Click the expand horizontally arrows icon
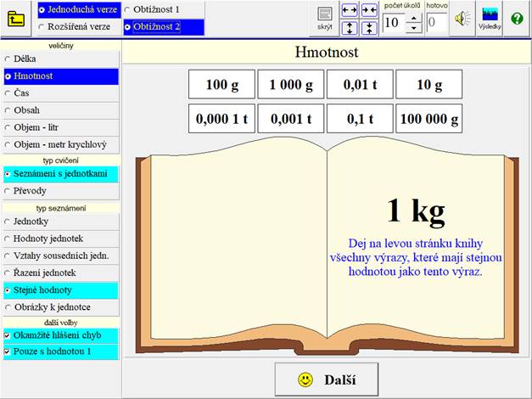This screenshot has width=532, height=399. [350, 10]
